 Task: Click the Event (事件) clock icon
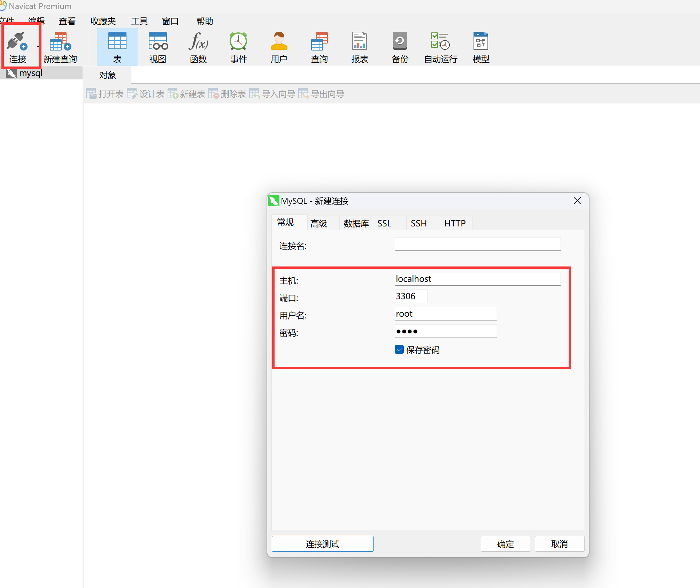pos(239,42)
